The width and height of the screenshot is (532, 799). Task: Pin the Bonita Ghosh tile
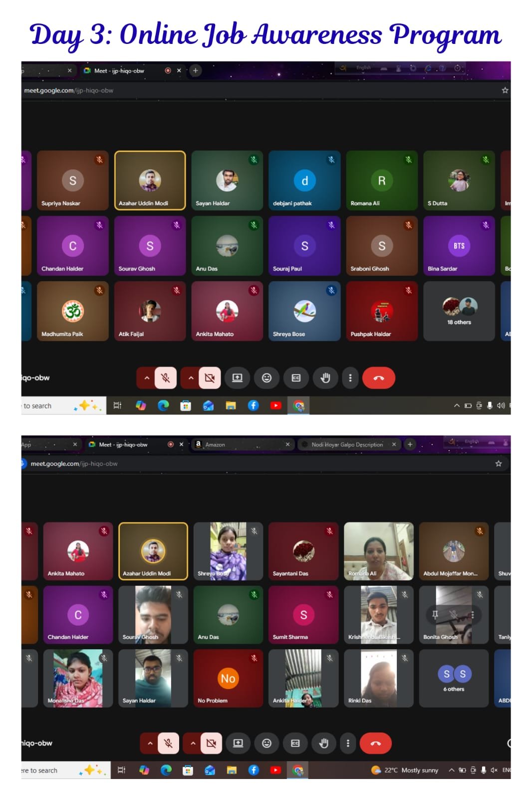coord(435,615)
